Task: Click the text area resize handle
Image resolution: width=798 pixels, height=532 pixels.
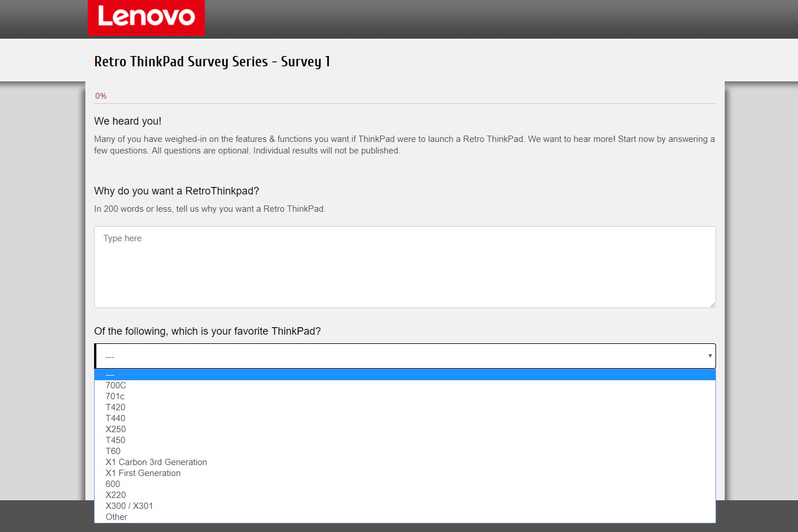Action: point(713,305)
